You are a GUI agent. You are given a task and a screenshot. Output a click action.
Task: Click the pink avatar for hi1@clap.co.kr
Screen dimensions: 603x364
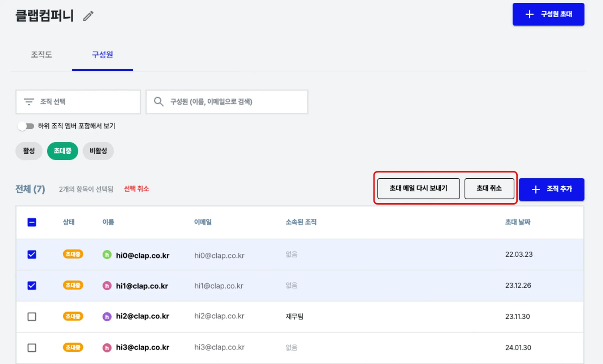[x=107, y=285]
